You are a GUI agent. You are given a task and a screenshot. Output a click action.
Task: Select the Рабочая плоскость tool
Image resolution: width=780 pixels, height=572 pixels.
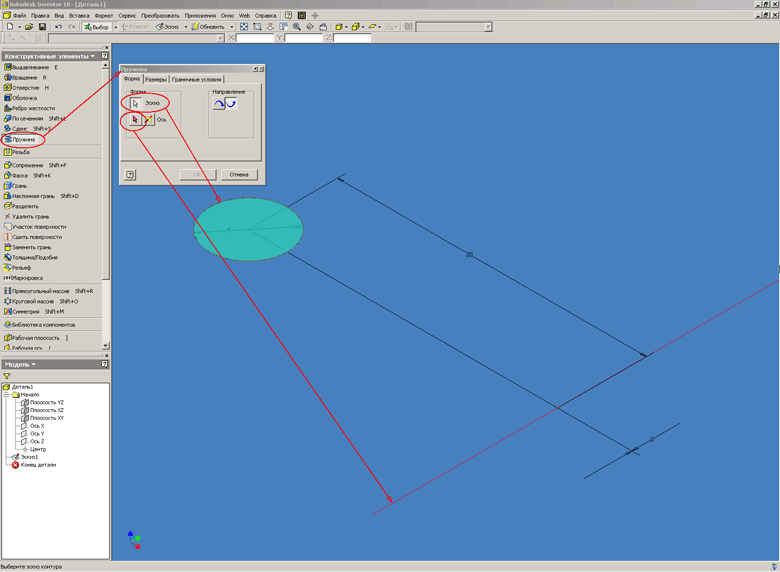point(36,338)
